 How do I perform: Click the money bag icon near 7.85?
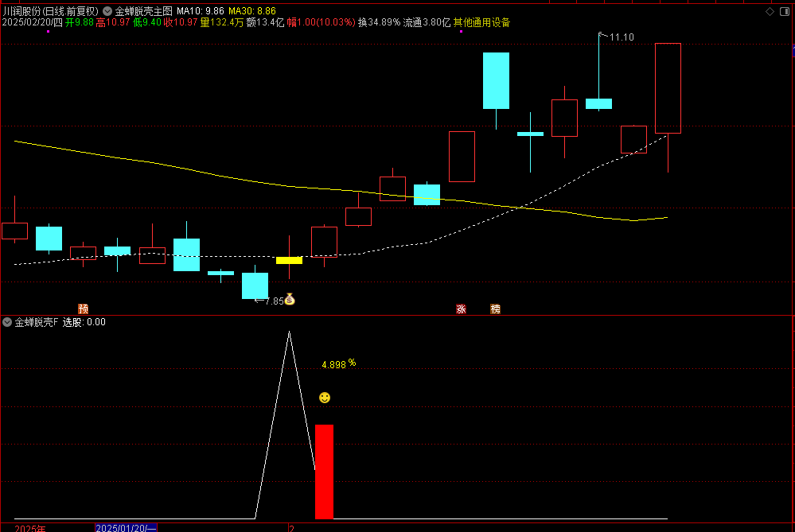(x=290, y=300)
